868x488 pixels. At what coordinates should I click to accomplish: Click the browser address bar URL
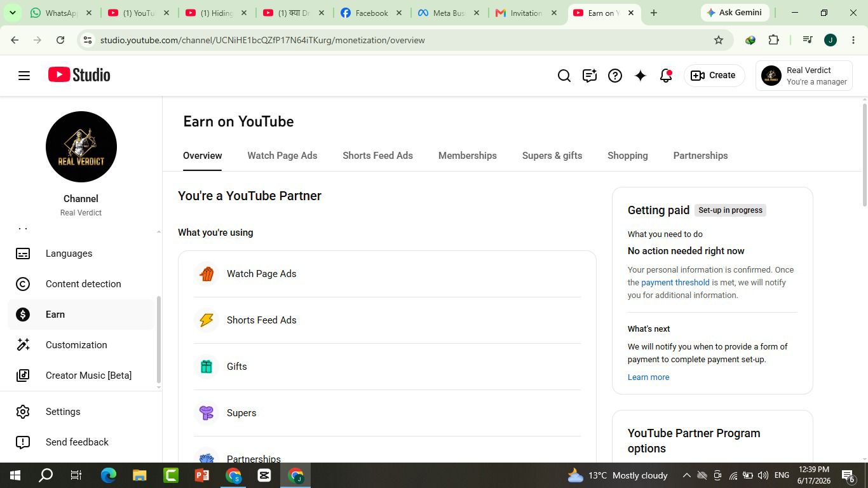point(262,40)
